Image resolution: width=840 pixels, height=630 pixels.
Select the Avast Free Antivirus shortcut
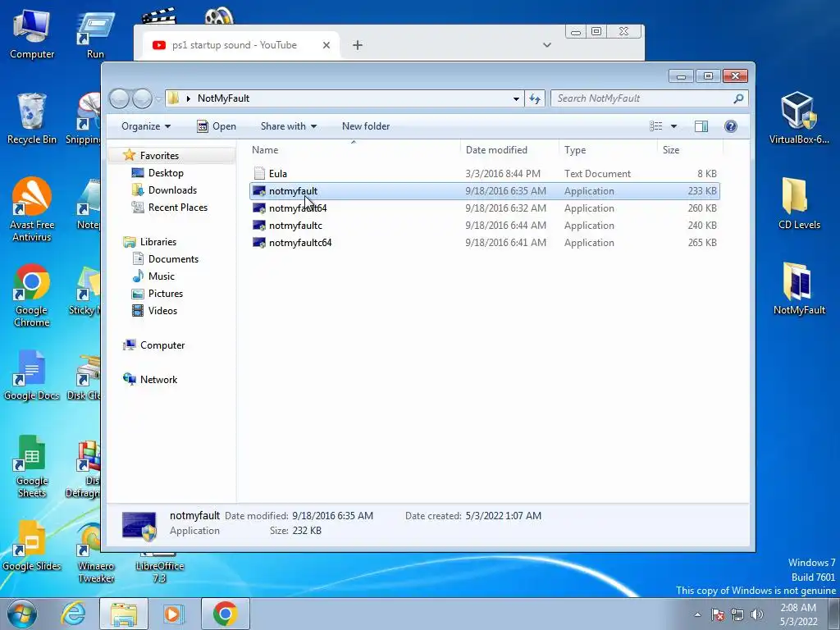32,210
